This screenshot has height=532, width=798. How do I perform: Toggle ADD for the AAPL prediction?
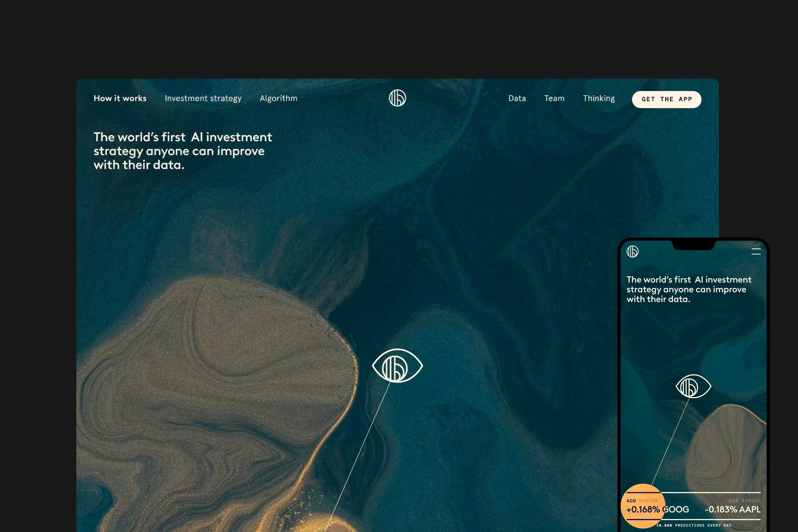coord(733,501)
